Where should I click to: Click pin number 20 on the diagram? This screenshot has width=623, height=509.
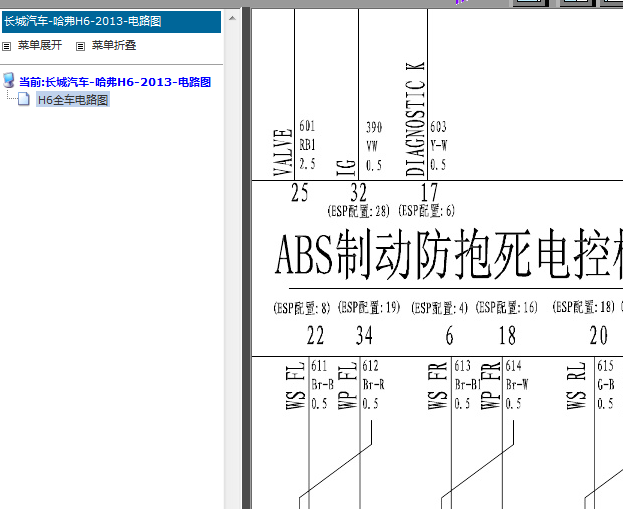598,335
